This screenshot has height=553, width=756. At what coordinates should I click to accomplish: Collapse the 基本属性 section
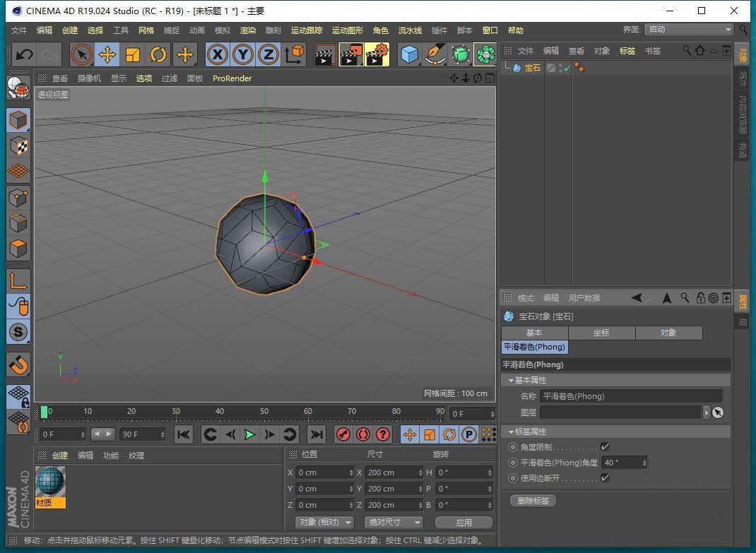(511, 381)
